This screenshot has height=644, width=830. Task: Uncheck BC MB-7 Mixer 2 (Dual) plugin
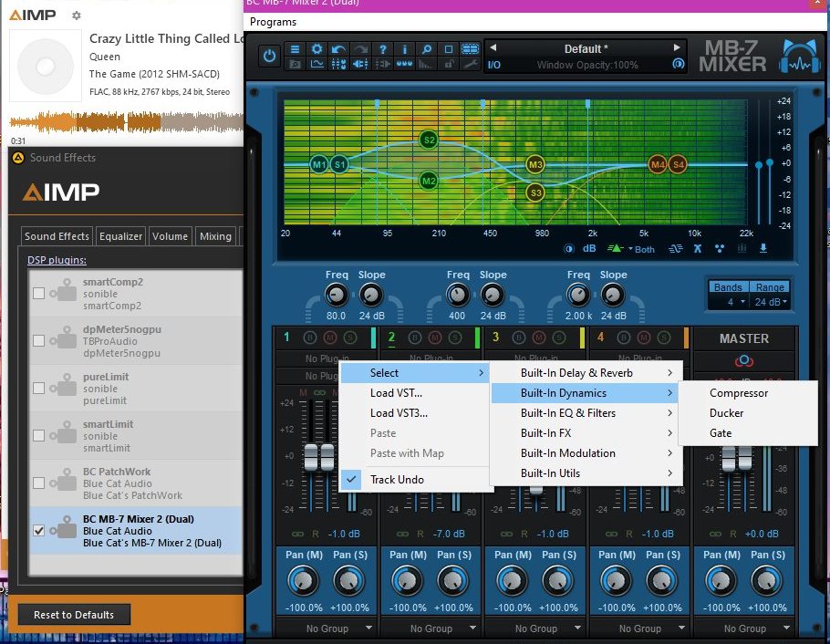(38, 531)
